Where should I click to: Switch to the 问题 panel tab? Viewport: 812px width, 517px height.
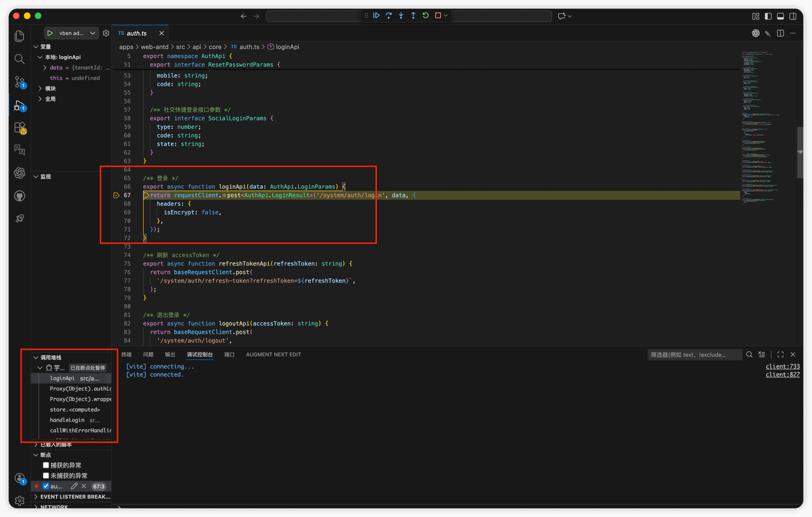click(148, 354)
